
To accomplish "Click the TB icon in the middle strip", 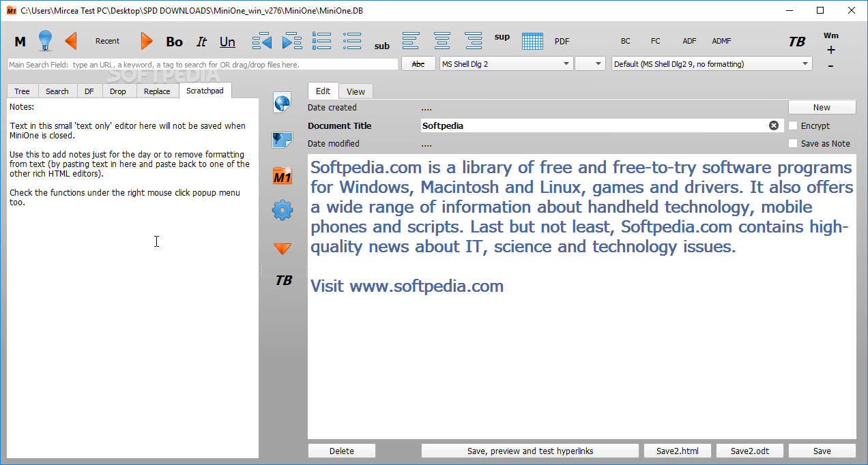I will point(284,280).
